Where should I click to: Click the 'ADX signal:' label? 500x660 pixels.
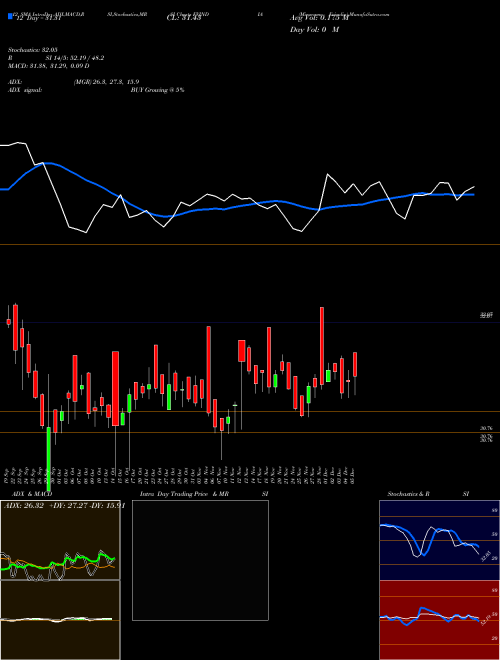point(25,90)
